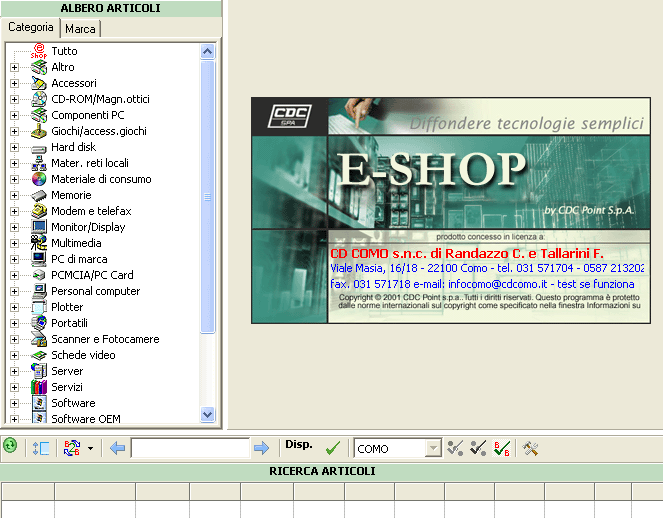Click the CD-ROM disc icon
Screen dimensions: 663x518
39,99
